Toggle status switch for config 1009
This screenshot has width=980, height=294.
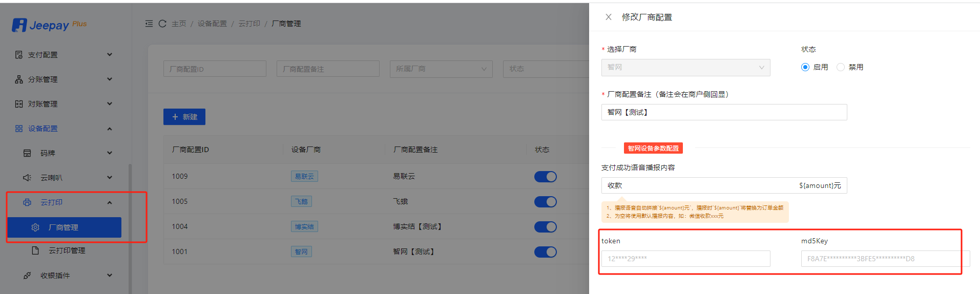(545, 177)
